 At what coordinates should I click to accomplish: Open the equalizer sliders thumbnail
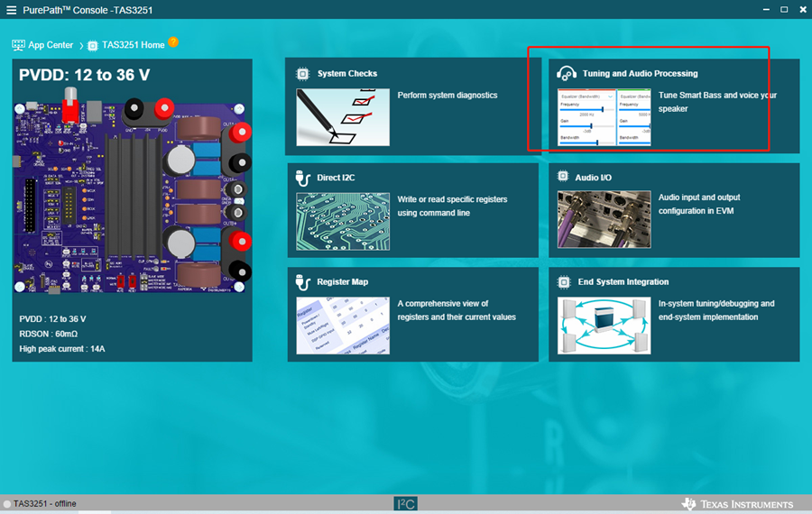[604, 117]
